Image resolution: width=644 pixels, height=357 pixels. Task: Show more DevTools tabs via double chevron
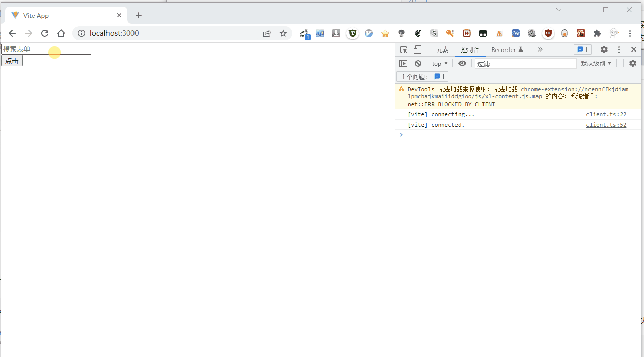[x=540, y=49]
